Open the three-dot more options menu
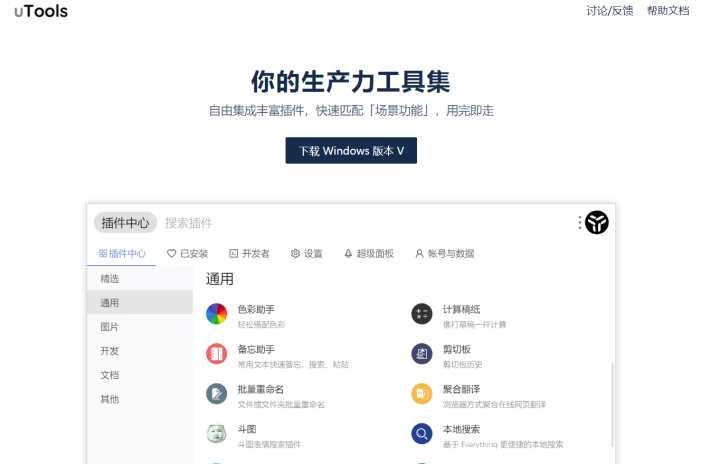This screenshot has width=720, height=464. click(x=579, y=223)
